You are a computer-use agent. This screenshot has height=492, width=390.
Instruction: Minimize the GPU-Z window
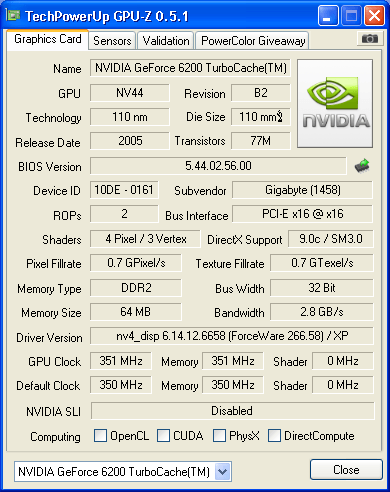point(328,15)
